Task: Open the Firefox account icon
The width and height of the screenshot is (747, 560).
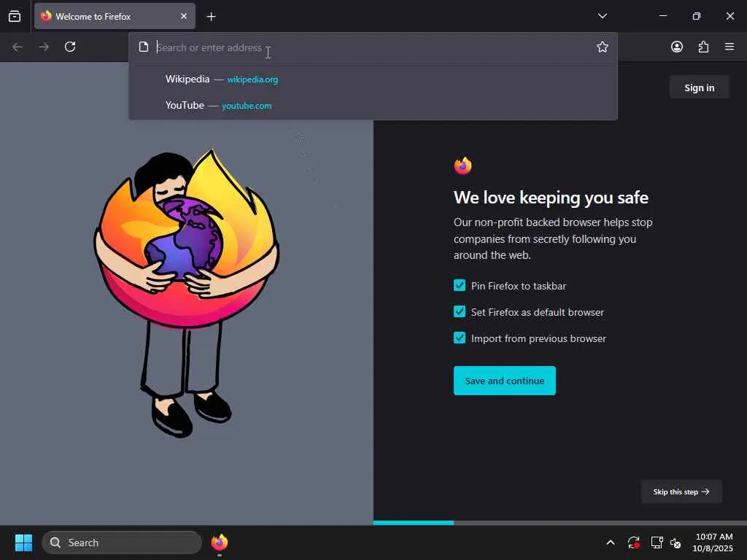Action: 677,47
